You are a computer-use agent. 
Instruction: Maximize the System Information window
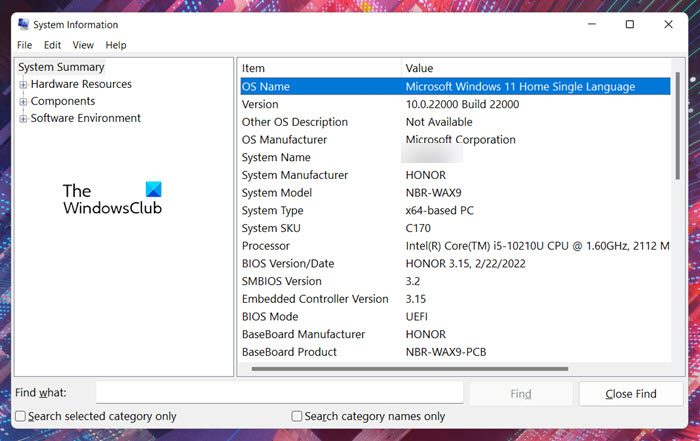click(x=629, y=24)
